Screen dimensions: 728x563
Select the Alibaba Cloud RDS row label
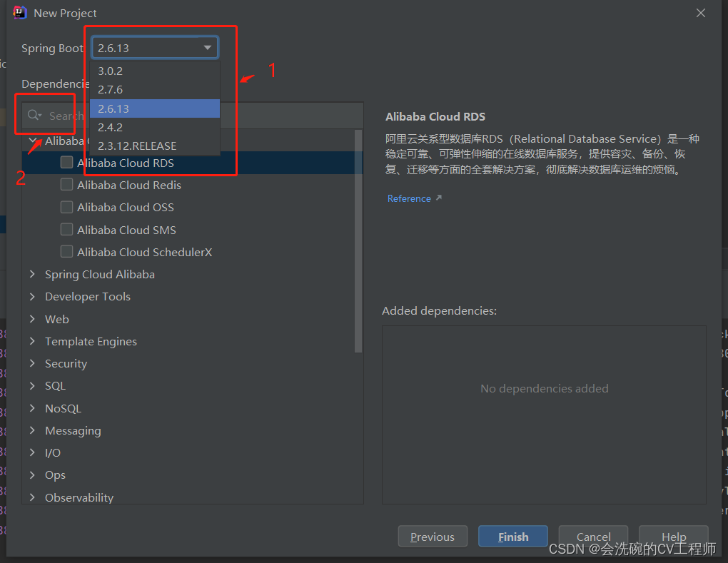click(x=126, y=163)
